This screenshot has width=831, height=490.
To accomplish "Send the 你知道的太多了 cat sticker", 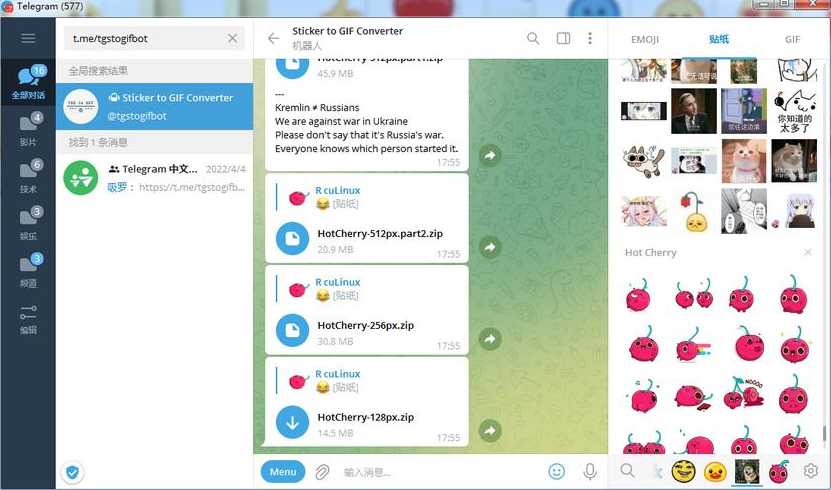I will 794,111.
